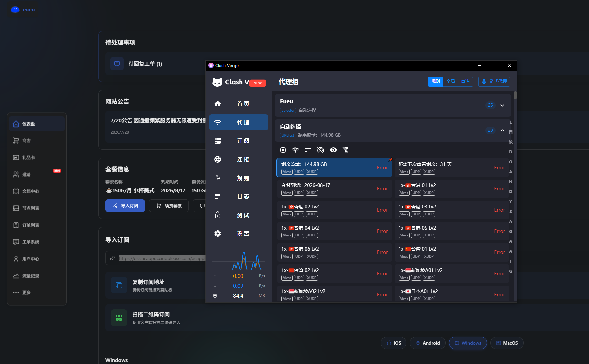Viewport: 589px width, 364px height.
Task: Click the 链式代理 chain proxy button
Action: (494, 82)
